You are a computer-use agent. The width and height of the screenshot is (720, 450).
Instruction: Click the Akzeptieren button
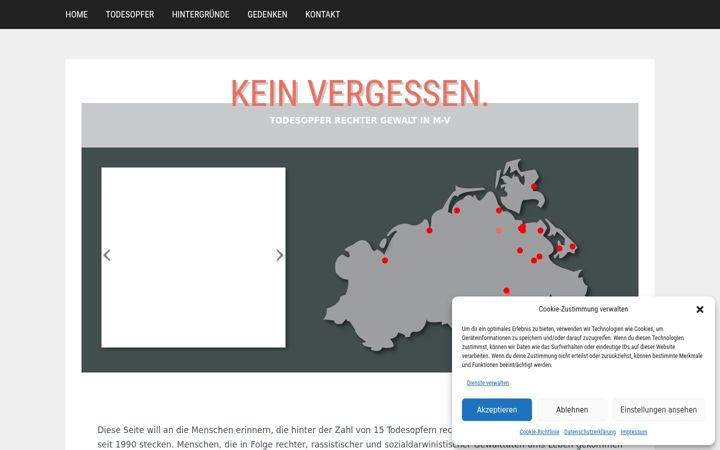point(497,410)
